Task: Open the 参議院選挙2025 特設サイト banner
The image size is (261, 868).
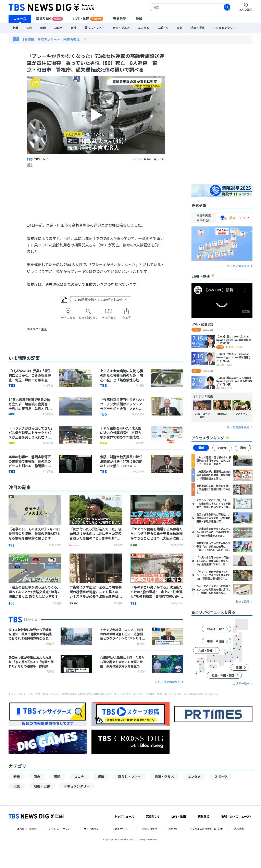Action: click(x=222, y=190)
